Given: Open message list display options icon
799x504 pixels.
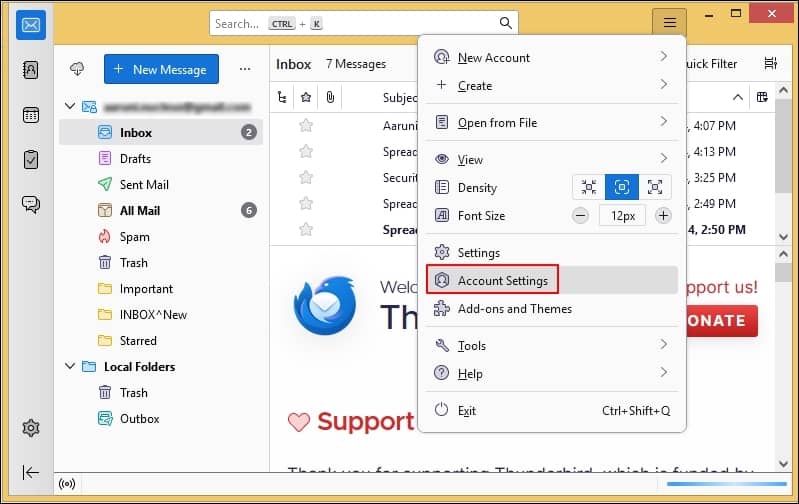Looking at the screenshot, I should tap(770, 63).
